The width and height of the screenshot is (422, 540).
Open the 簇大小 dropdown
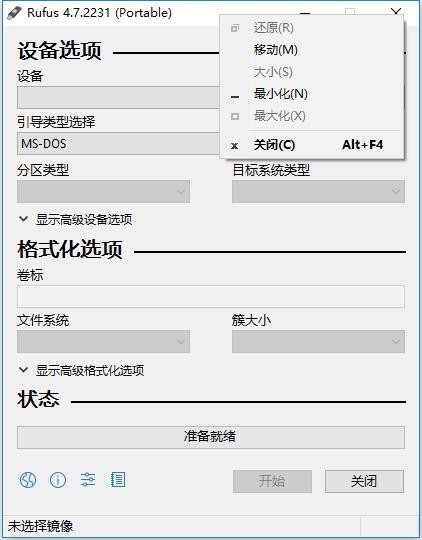coord(318,341)
